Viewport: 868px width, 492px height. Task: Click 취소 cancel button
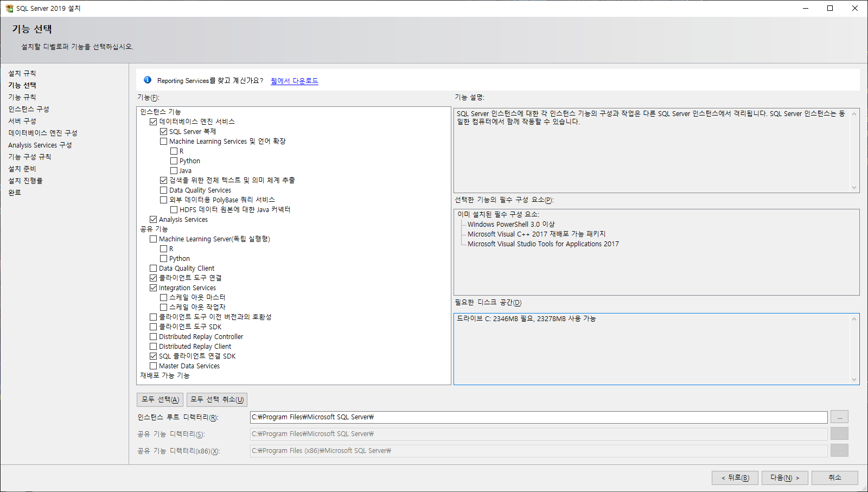click(x=835, y=478)
